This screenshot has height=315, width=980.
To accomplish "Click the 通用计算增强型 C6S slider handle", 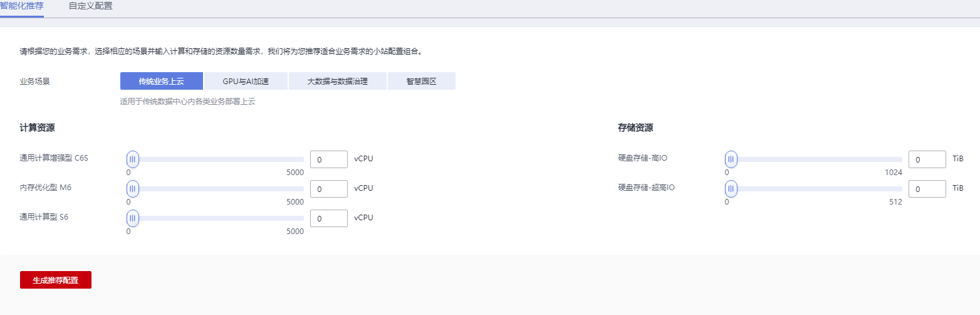I will pos(132,159).
